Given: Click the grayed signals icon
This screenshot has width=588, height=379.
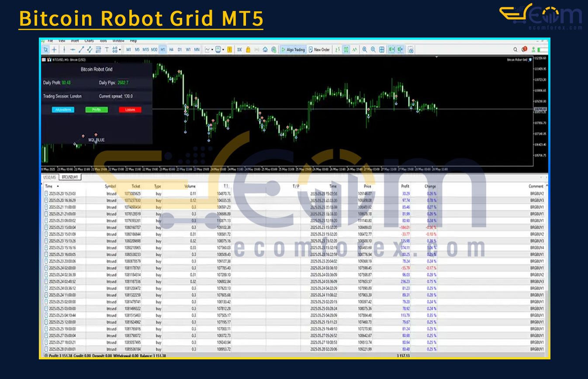Looking at the screenshot, I should point(257,50).
